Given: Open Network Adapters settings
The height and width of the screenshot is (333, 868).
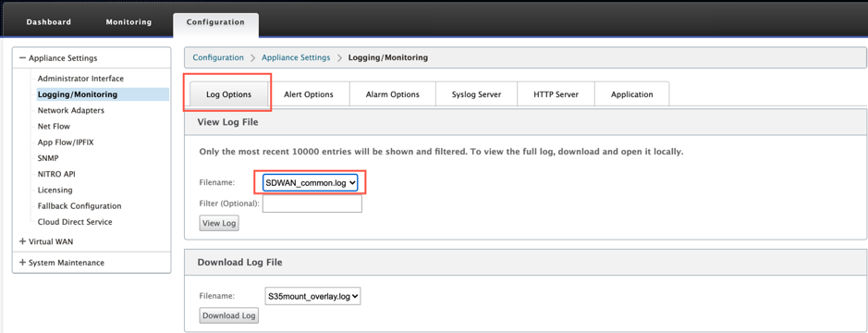Looking at the screenshot, I should pyautogui.click(x=71, y=110).
